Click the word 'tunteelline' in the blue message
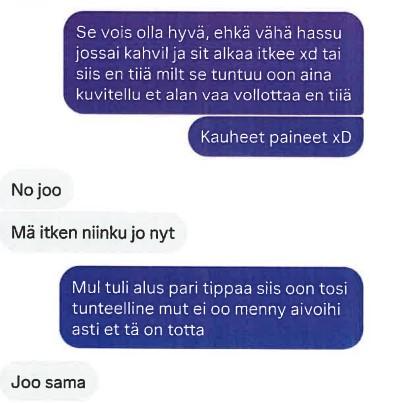Screen dimensions: 408x403 112,309
